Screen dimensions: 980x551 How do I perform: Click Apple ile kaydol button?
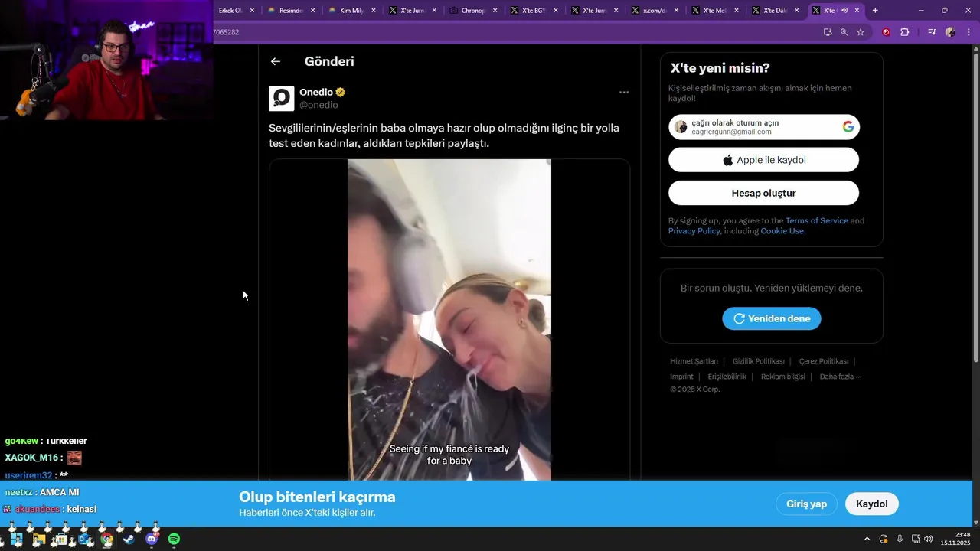click(763, 160)
